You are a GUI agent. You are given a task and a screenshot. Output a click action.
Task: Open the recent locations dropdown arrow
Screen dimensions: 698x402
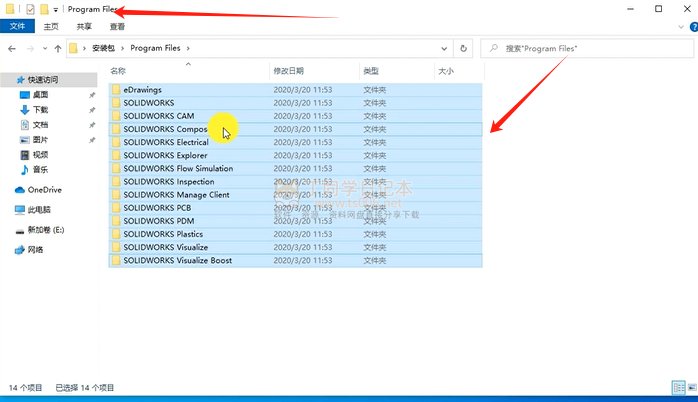point(45,48)
